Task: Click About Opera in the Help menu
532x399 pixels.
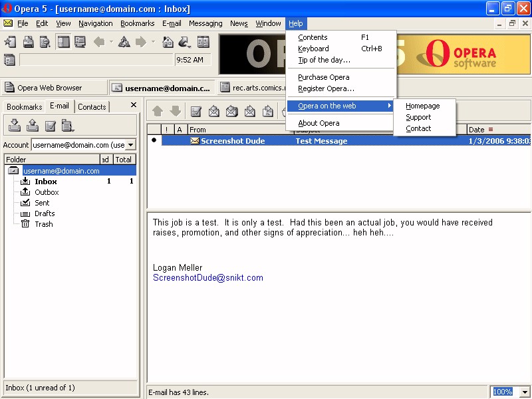Action: (341, 123)
